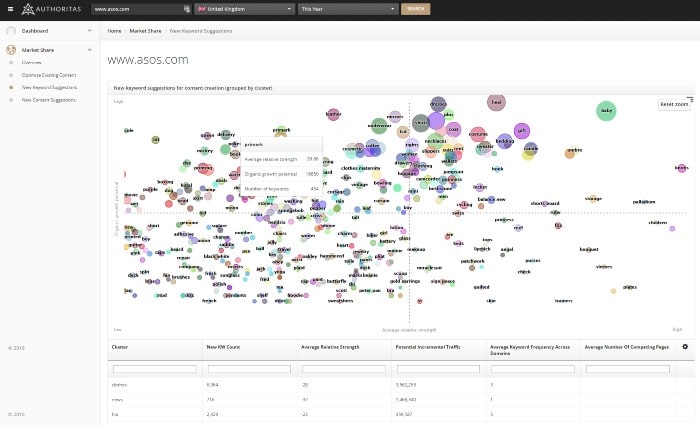Click Average Keyword Frequency filter box
Viewport: 700px width, 426px height.
click(533, 369)
